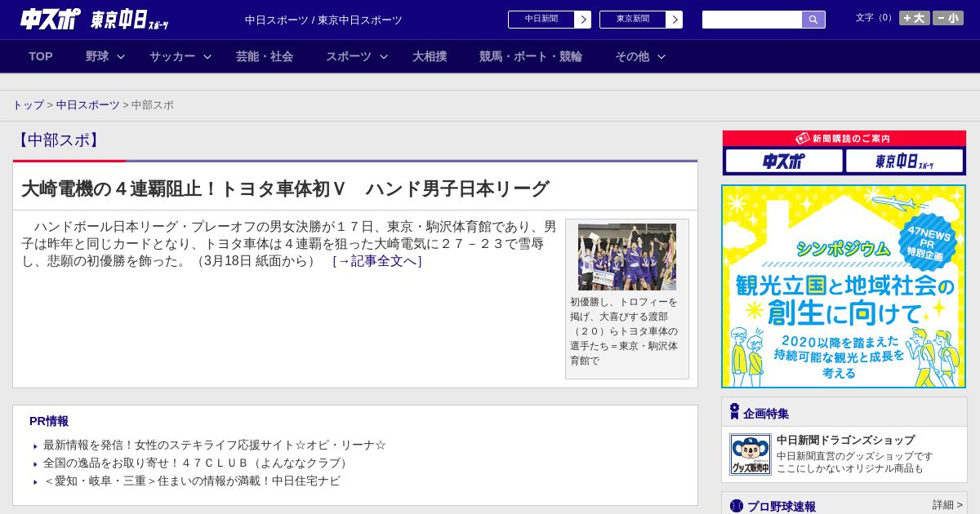Image resolution: width=980 pixels, height=514 pixels.
Task: Select the 大相撲 menu item
Action: [x=430, y=56]
